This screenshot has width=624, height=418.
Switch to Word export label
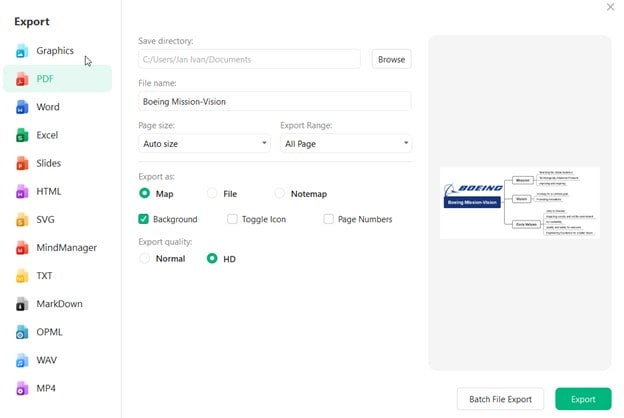[x=48, y=107]
